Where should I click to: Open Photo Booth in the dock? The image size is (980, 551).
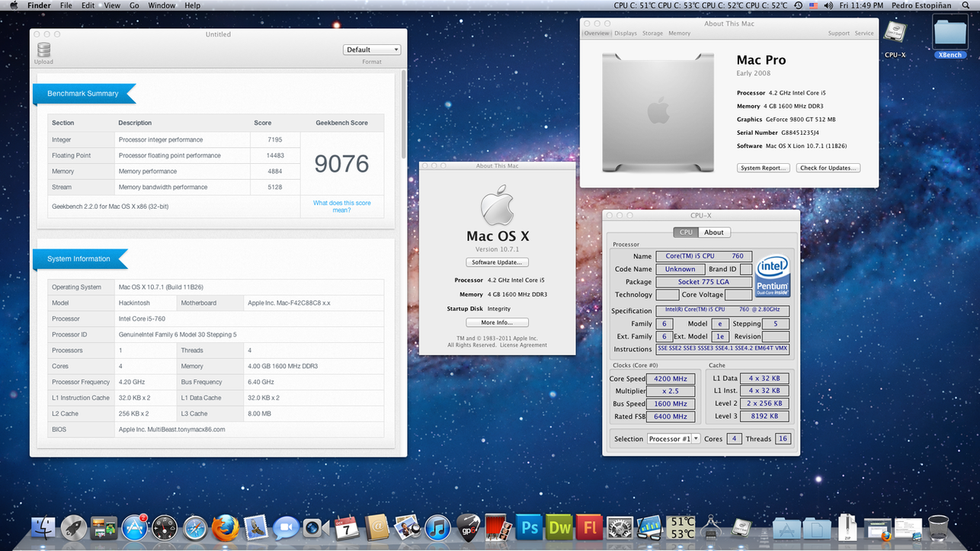point(498,527)
